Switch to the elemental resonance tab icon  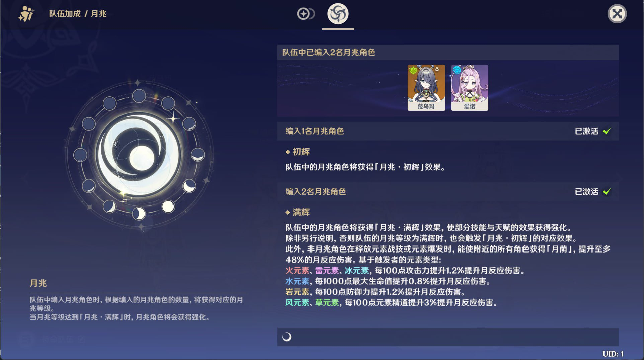pos(306,14)
